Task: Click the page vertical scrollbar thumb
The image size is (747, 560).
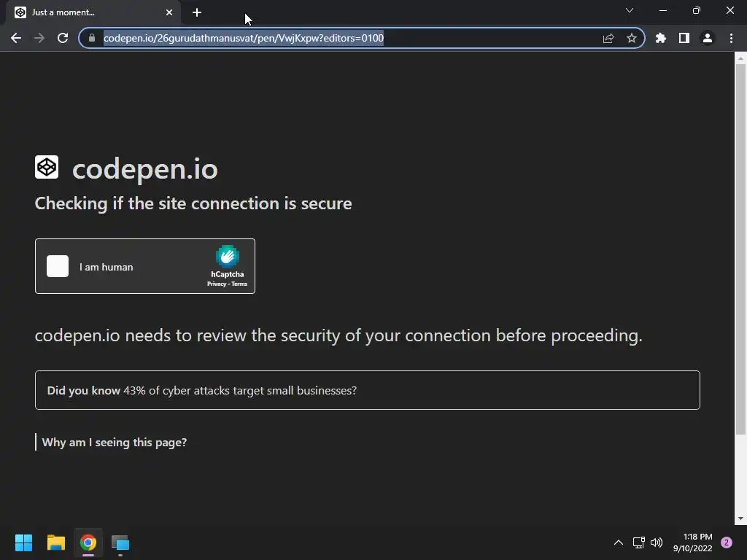Action: tap(740, 249)
